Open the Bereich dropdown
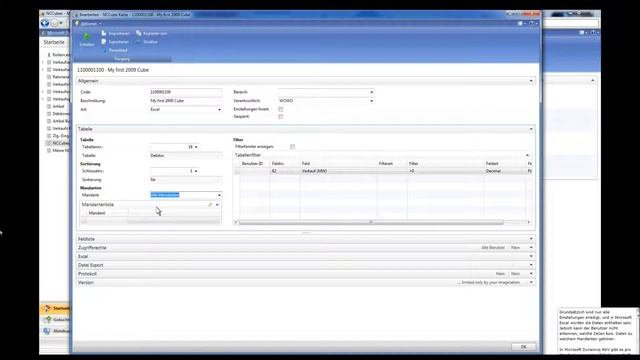640x360 pixels. [371, 92]
